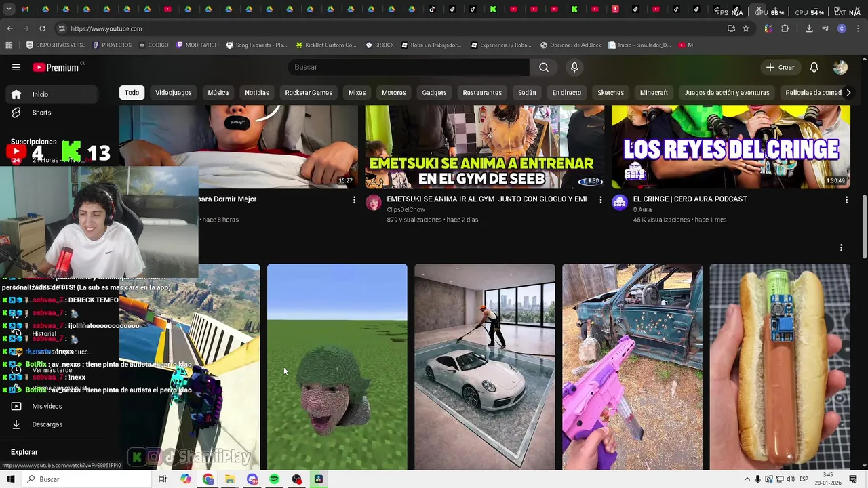This screenshot has width=868, height=488.
Task: Visit the 0 Aura channel link
Action: [642, 210]
